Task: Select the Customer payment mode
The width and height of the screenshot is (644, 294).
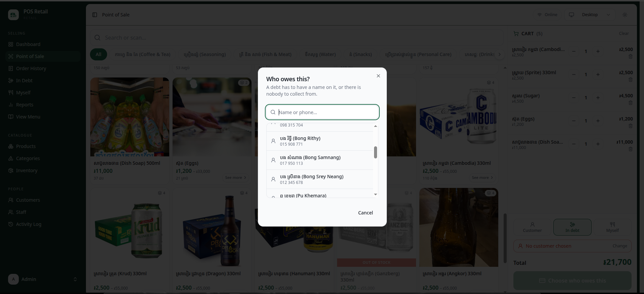Action: [532, 227]
